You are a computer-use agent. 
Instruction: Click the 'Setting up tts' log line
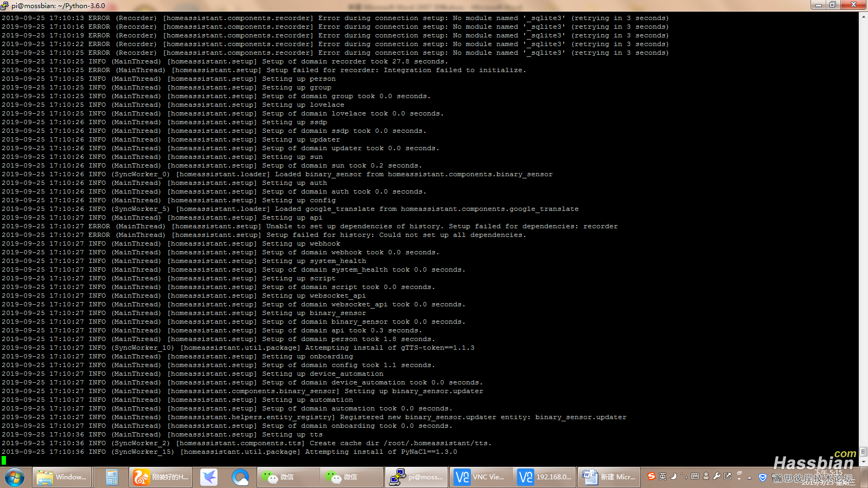tap(162, 434)
